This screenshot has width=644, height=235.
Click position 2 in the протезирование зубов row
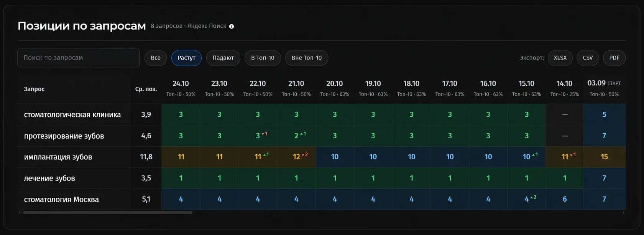tap(296, 136)
